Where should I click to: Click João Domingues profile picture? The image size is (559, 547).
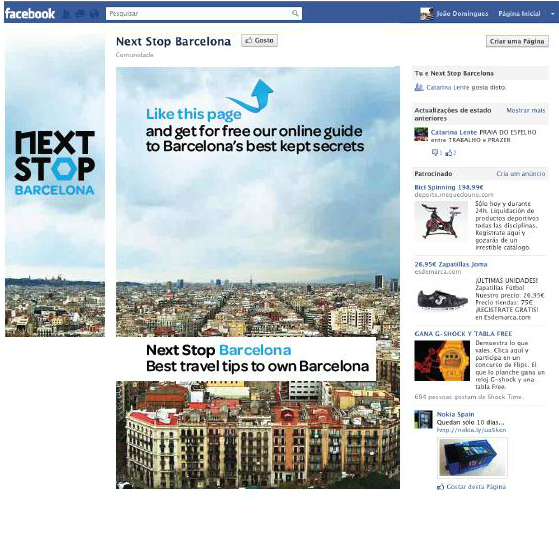click(x=426, y=14)
